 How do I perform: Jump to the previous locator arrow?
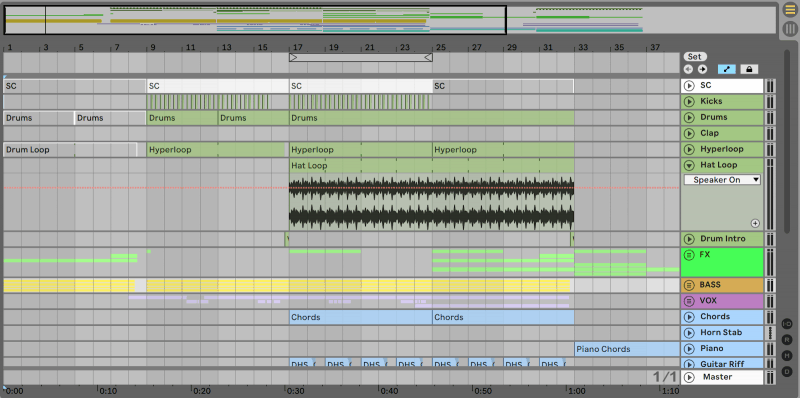tap(688, 69)
